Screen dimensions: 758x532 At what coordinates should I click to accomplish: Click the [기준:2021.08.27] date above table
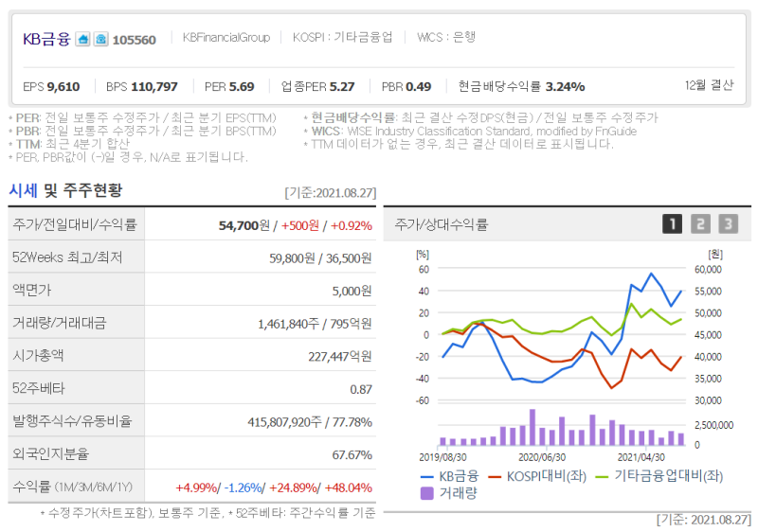[x=330, y=192]
